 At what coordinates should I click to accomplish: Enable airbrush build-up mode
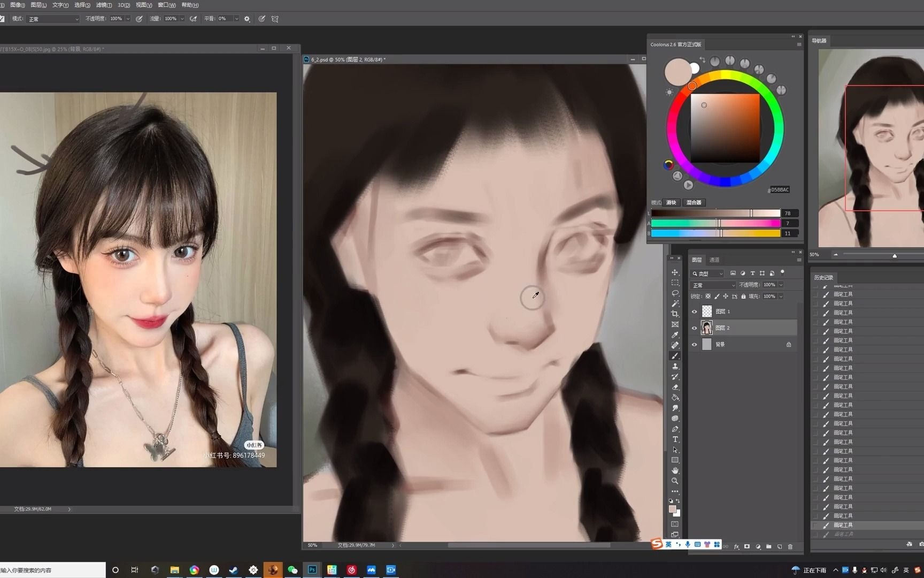click(x=193, y=19)
